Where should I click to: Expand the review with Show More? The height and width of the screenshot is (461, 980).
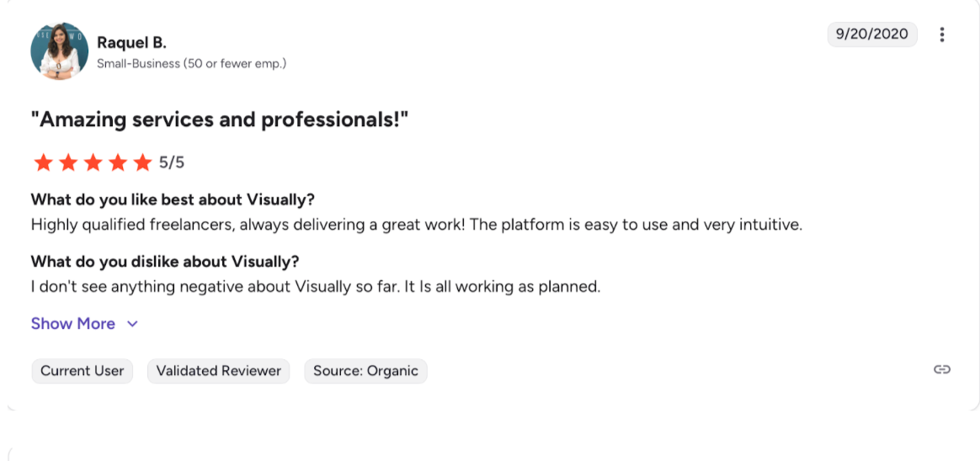pos(73,324)
